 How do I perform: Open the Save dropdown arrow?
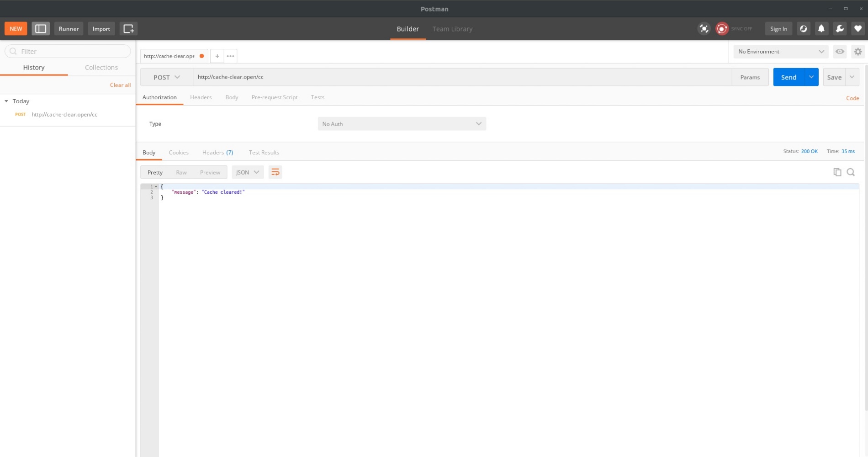click(x=852, y=77)
